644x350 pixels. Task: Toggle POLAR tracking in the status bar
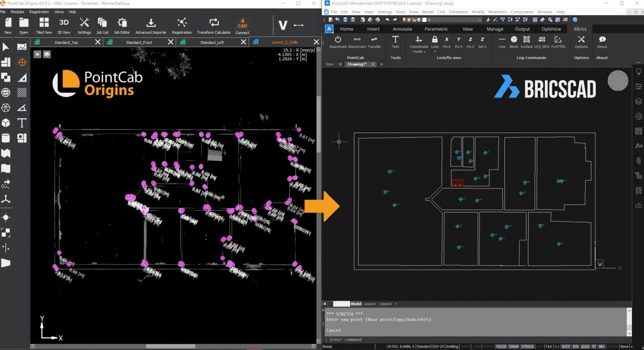tap(501, 346)
